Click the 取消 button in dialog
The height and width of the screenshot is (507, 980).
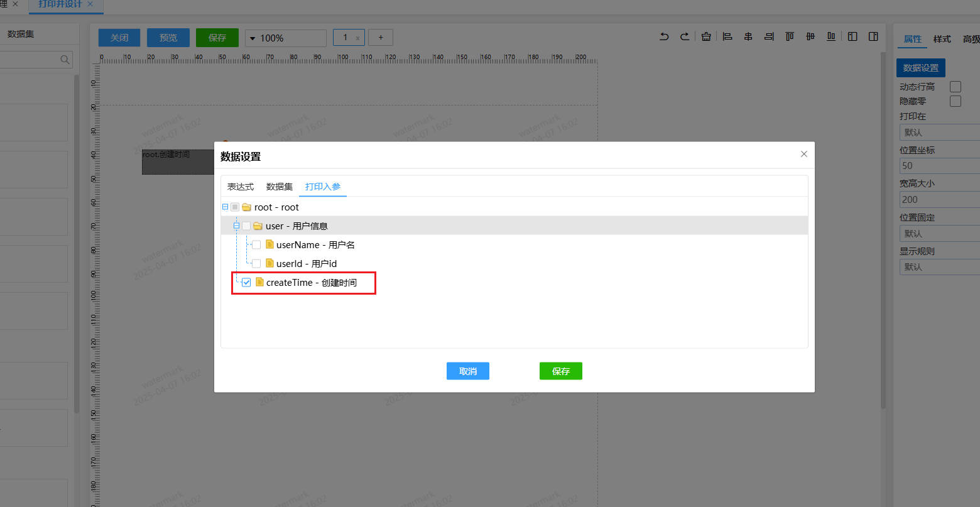coord(467,371)
